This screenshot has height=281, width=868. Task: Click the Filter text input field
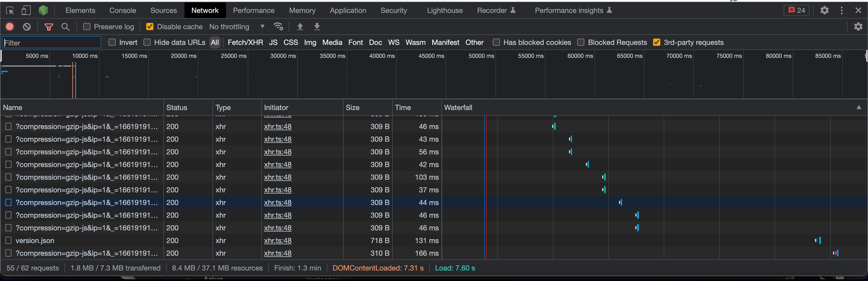coord(51,43)
